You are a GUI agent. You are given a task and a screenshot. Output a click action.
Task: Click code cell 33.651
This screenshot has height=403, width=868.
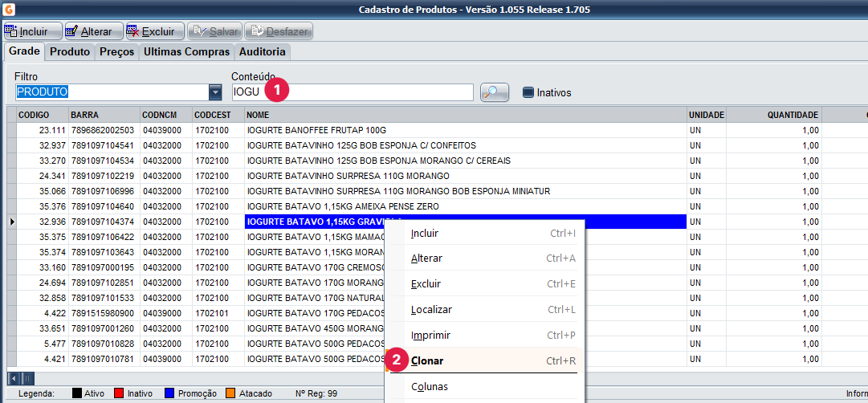click(x=42, y=328)
